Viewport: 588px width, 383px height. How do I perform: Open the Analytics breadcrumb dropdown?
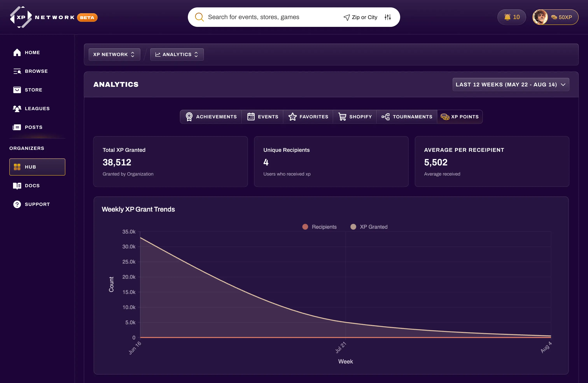click(x=177, y=54)
